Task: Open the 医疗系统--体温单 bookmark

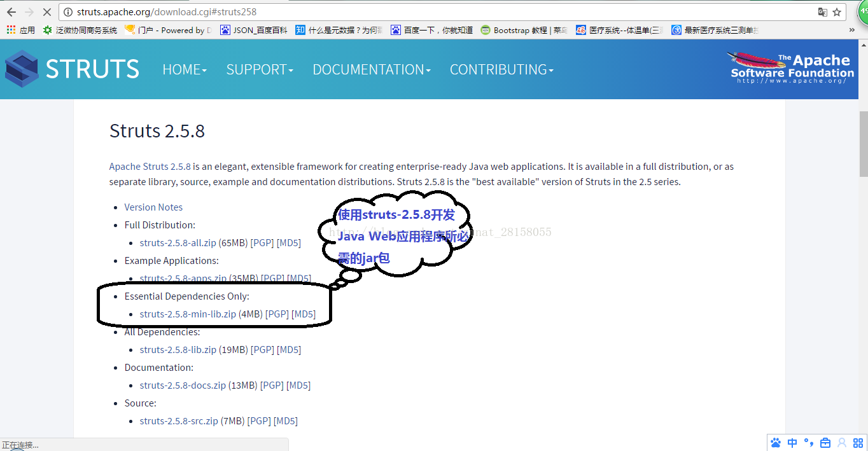Action: coord(619,30)
